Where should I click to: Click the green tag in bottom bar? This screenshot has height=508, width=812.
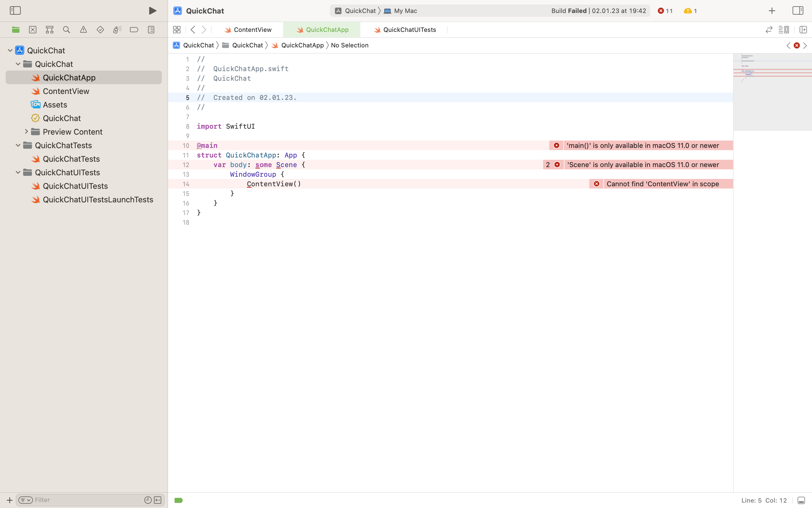[x=178, y=500]
